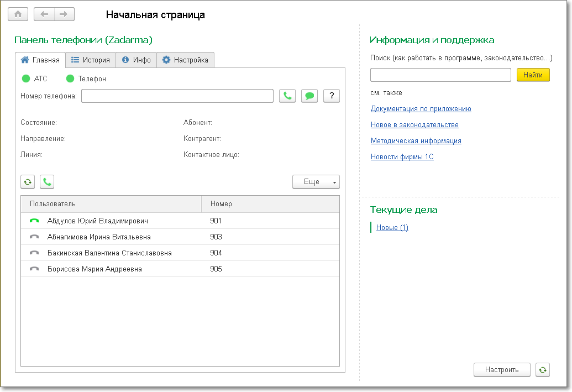Go back with the left arrow
The height and width of the screenshot is (392, 572).
[x=45, y=14]
